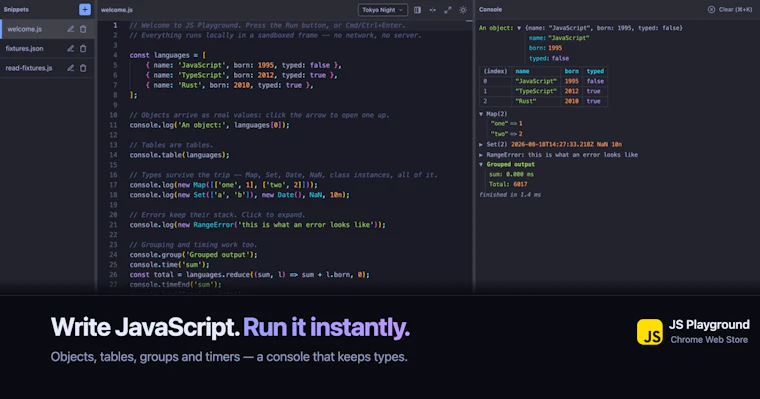
Task: Click the 'Total: 6017' console line
Action: tap(508, 184)
